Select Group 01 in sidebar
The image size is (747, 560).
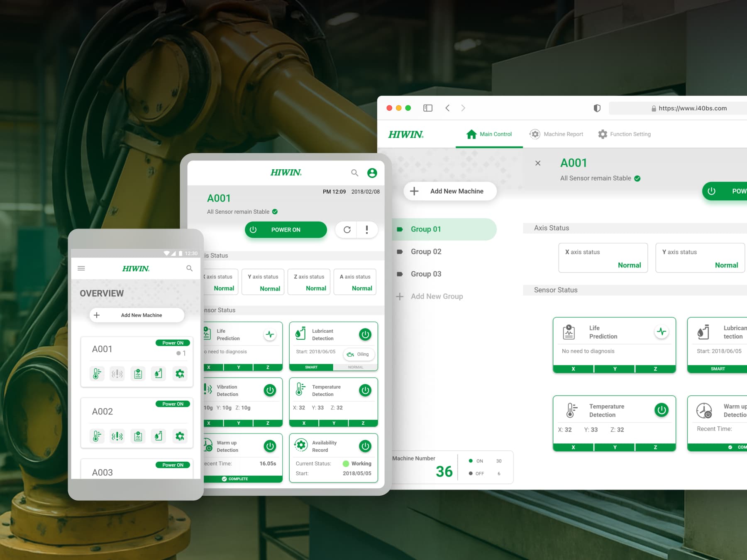coord(426,229)
